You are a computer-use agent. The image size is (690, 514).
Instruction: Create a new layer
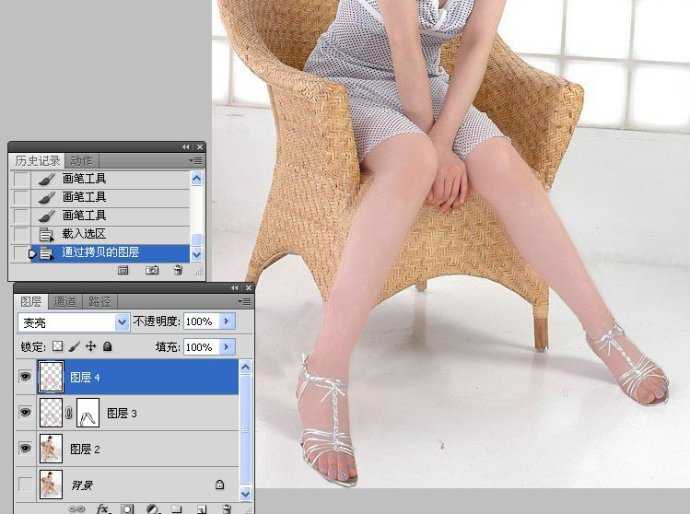(x=202, y=509)
